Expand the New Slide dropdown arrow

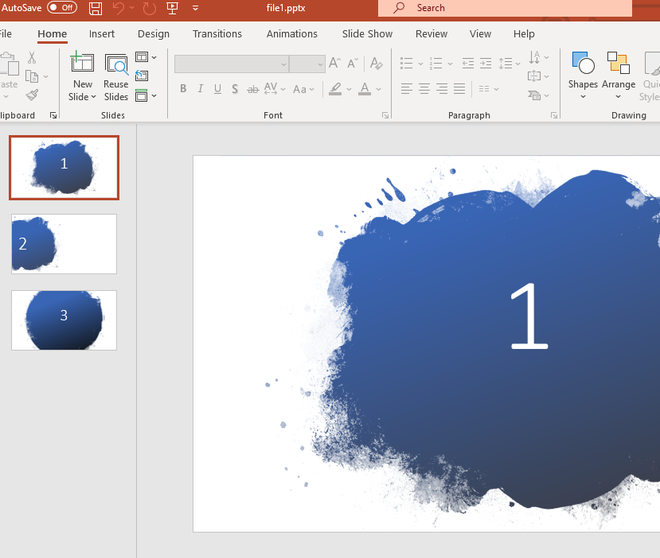tap(93, 97)
